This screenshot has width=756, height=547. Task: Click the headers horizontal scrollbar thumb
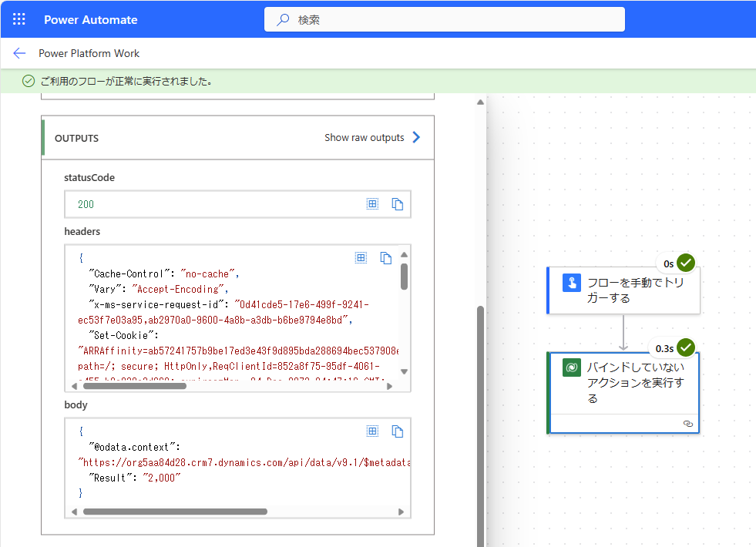coord(135,386)
